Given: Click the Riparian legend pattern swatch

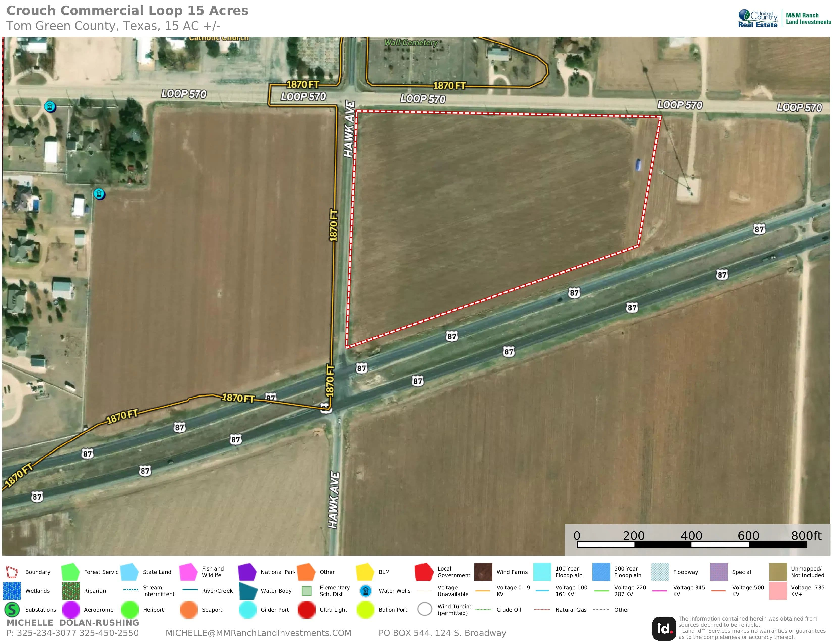Looking at the screenshot, I should pyautogui.click(x=71, y=591).
